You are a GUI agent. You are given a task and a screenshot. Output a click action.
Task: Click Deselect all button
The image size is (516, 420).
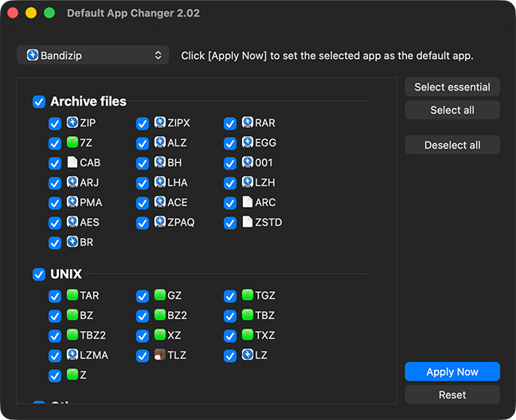(452, 145)
